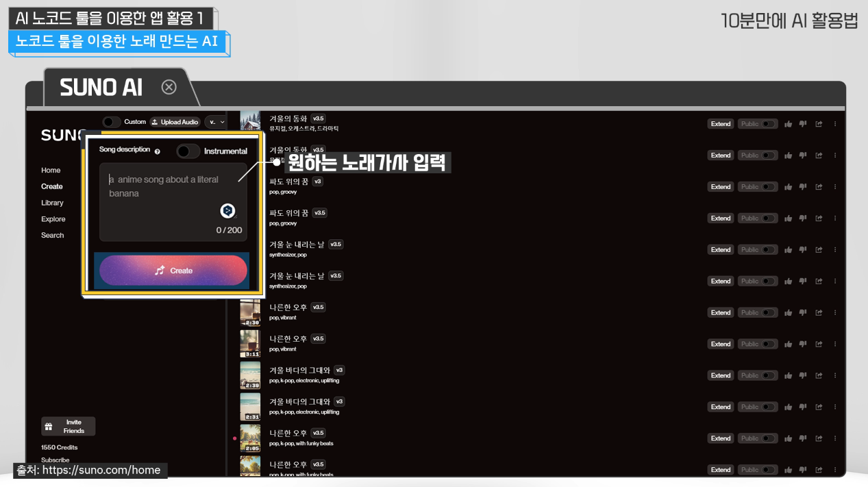Dislike 나른한 오후 with 3:11 thumbnail

click(803, 345)
